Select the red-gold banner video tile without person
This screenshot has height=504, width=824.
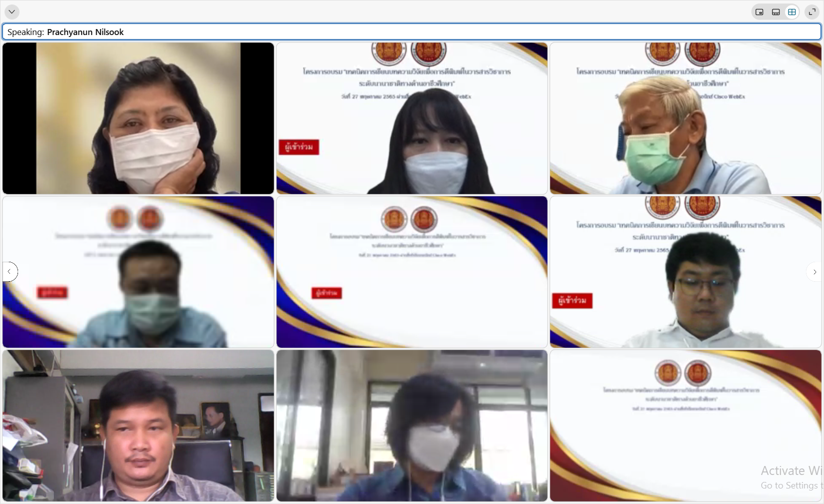[686, 425]
